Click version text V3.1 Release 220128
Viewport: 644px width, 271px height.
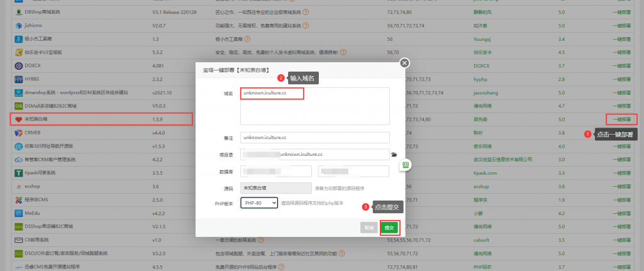point(175,13)
